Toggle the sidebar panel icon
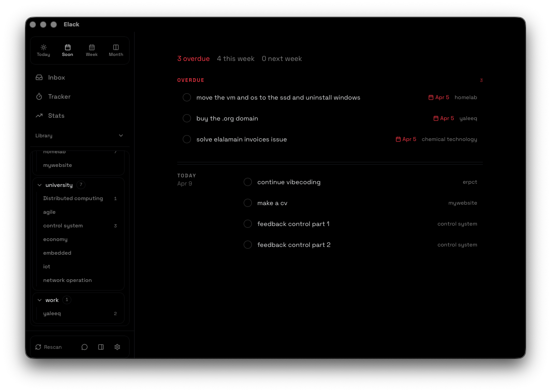 (101, 347)
